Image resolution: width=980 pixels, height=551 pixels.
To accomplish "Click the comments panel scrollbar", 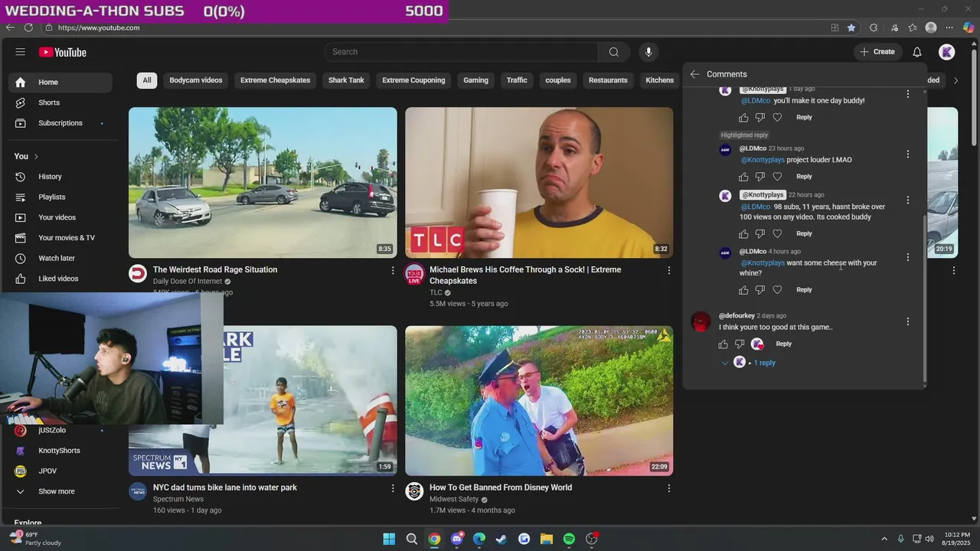I will pos(924,298).
